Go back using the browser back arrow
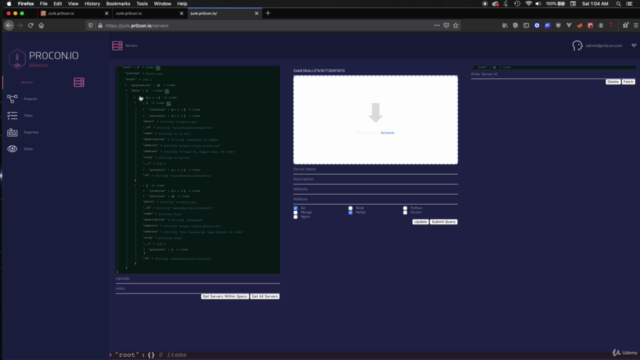 9,25
